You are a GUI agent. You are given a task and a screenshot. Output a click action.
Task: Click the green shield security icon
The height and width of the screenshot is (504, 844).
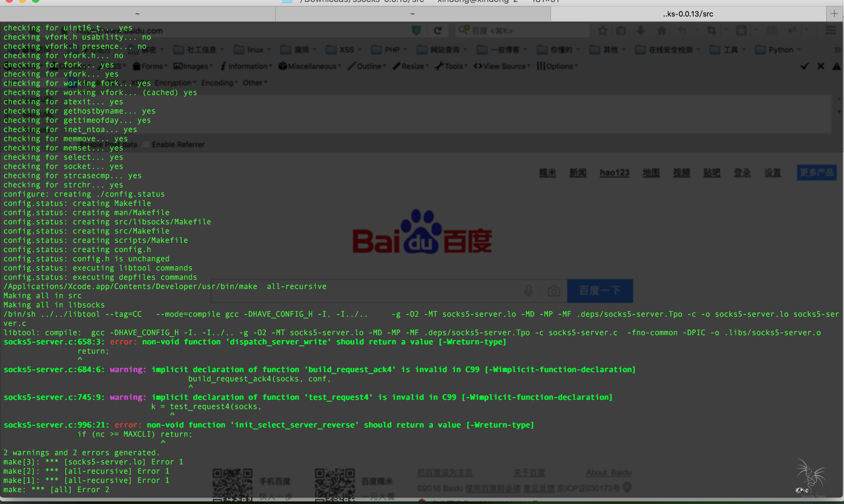(x=416, y=31)
